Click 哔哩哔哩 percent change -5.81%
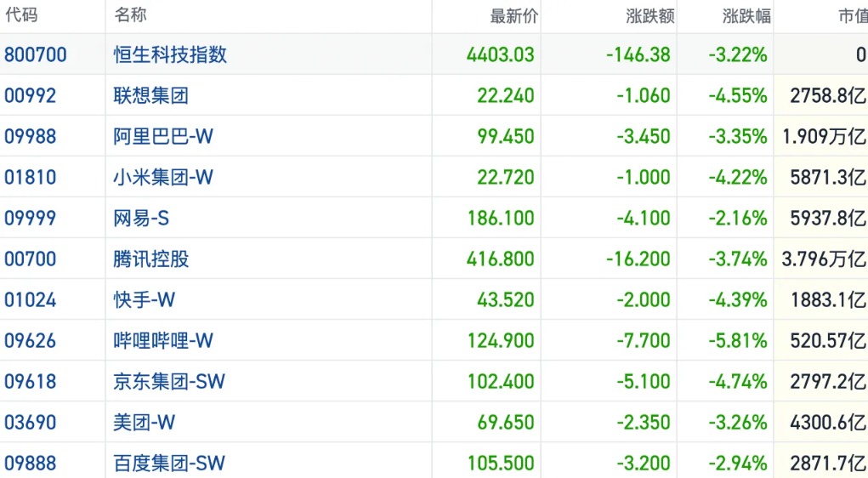The width and height of the screenshot is (868, 478). pos(738,340)
